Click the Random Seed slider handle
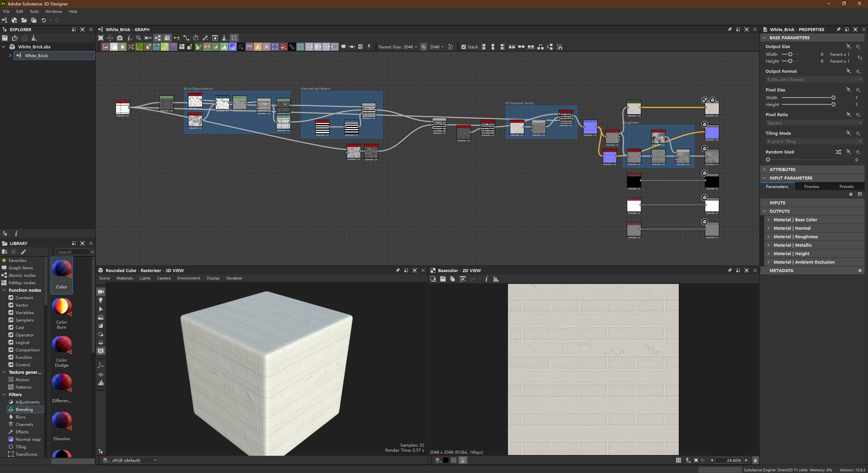The height and width of the screenshot is (473, 868). point(768,160)
